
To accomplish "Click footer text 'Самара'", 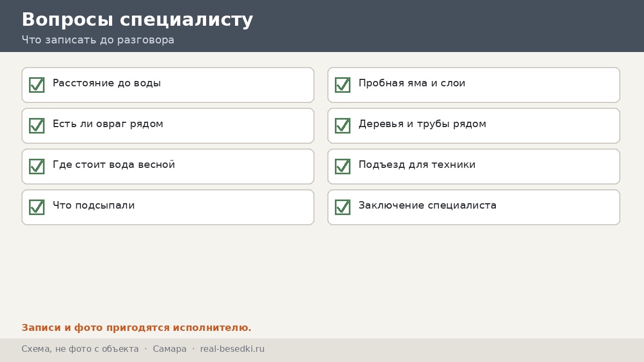I will click(x=170, y=349).
